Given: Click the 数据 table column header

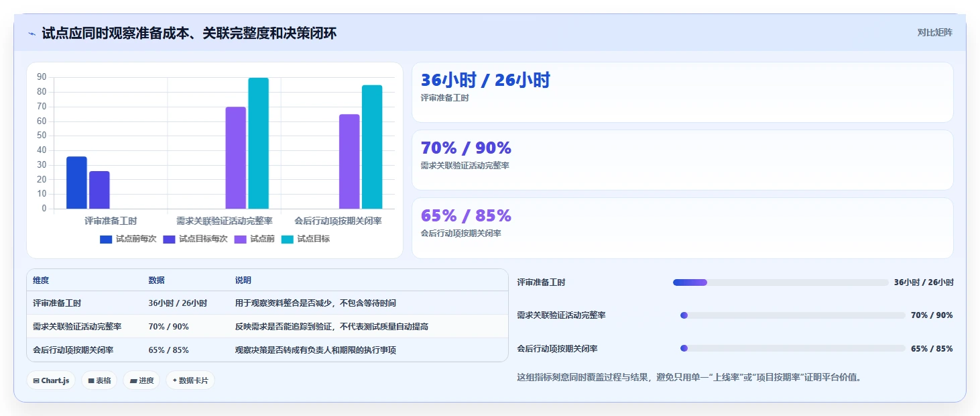Looking at the screenshot, I should click(156, 280).
